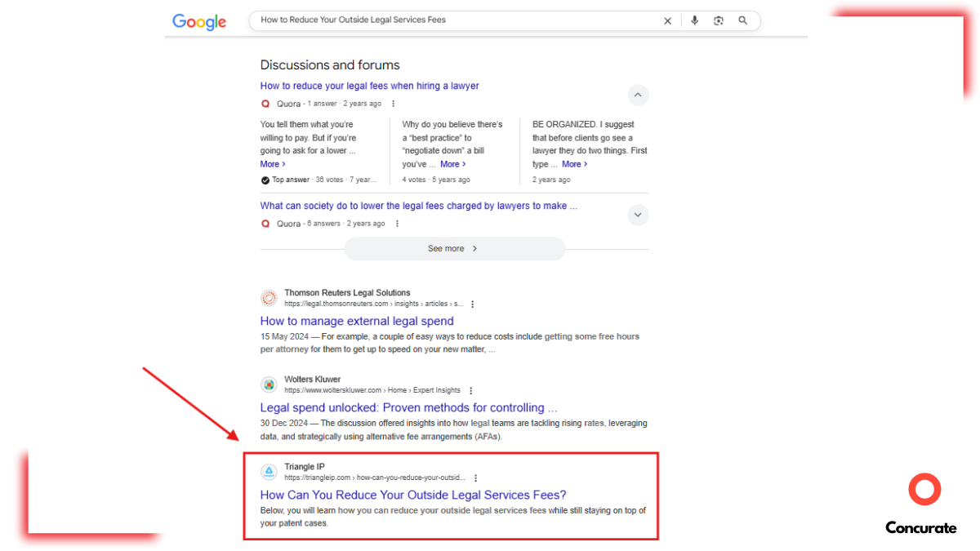The width and height of the screenshot is (980, 551).
Task: Open "How to reduce your legal fees when hiring a lawyer"
Action: [x=369, y=86]
